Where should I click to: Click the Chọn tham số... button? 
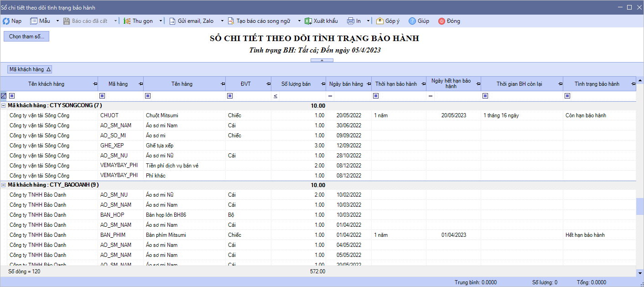[26, 37]
